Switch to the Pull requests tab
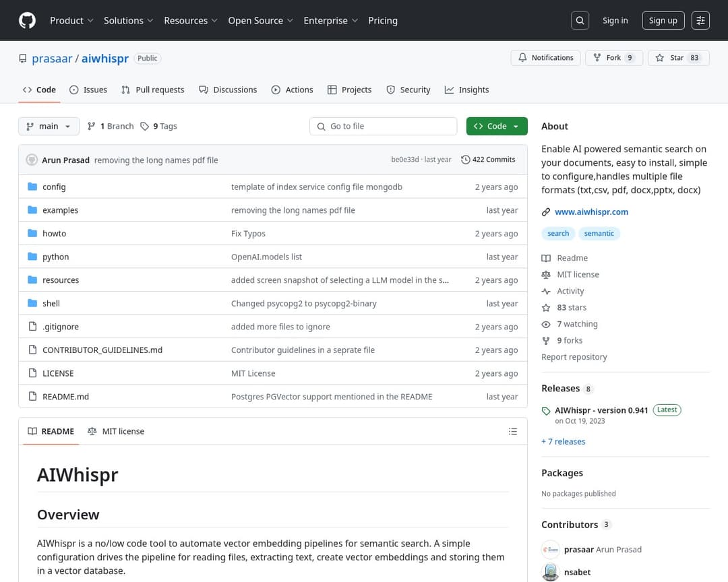Screen dimensions: 728x582 click(153, 90)
